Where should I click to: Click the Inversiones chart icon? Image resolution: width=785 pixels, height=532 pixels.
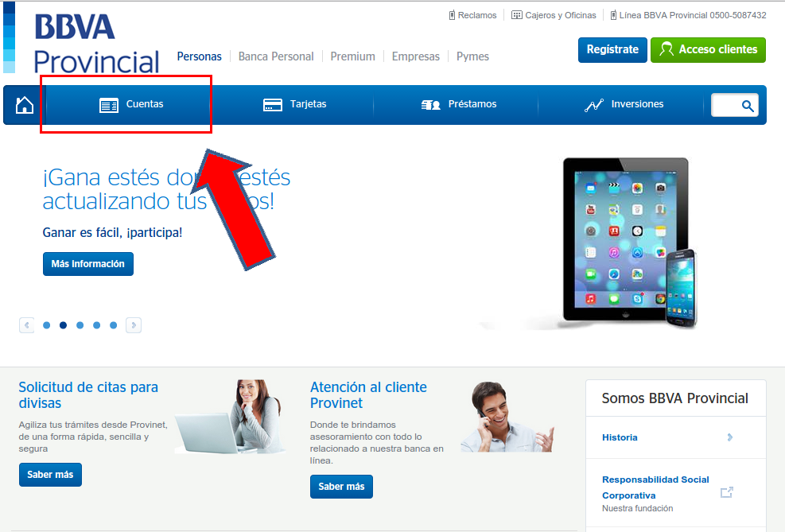click(x=594, y=105)
